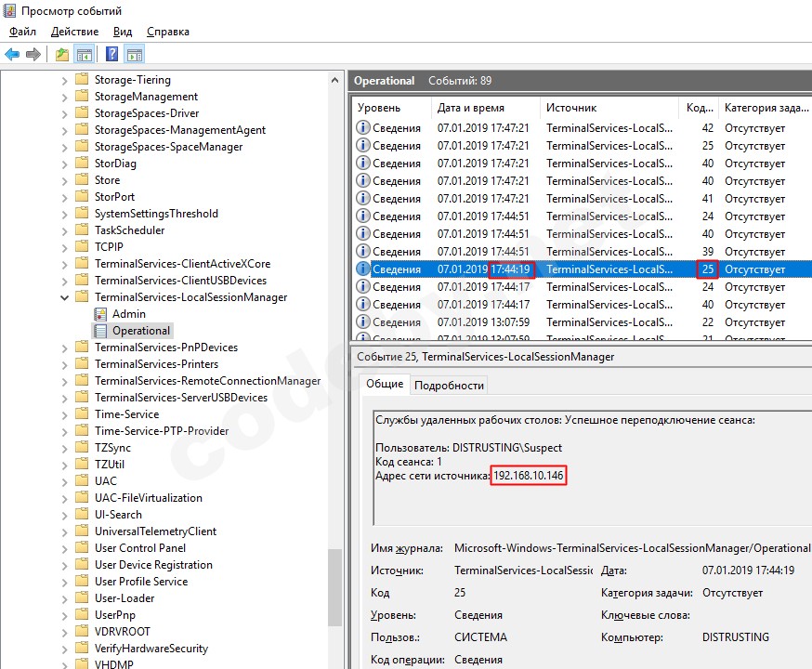Viewport: 812px width, 669px height.
Task: Toggle the show/hide action pane icon
Action: 135,55
